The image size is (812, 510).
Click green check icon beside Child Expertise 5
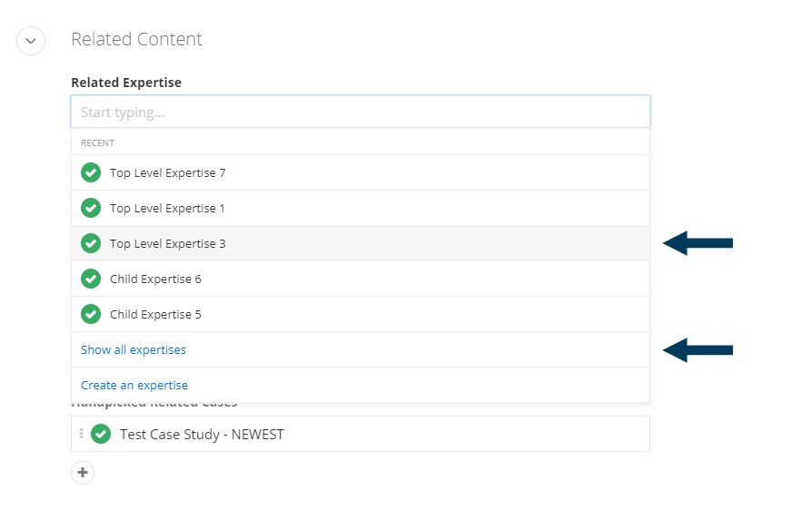point(91,314)
